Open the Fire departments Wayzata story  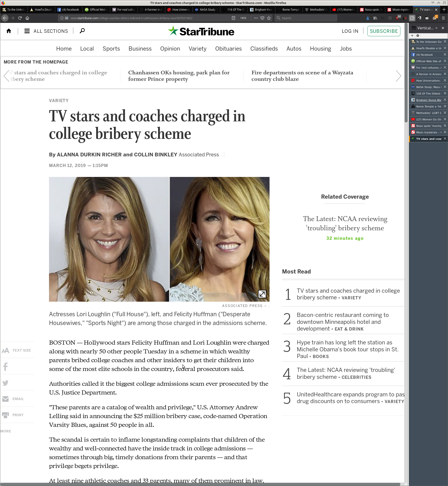click(302, 76)
